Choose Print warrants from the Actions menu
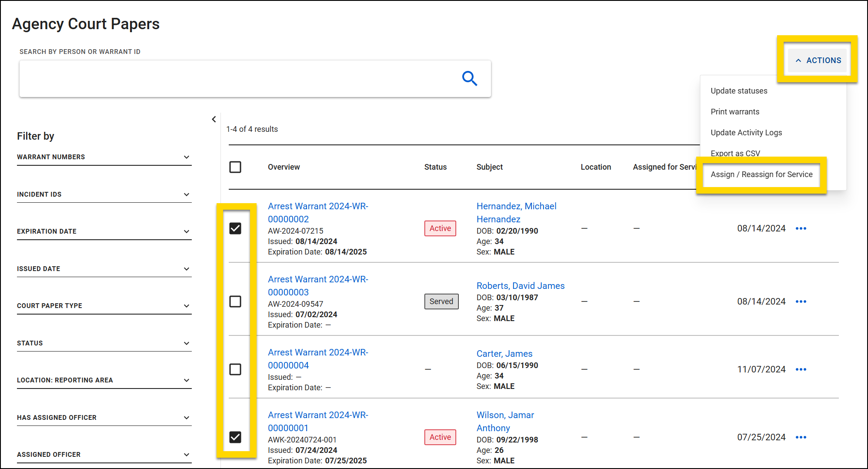Viewport: 868px width, 469px height. [734, 111]
